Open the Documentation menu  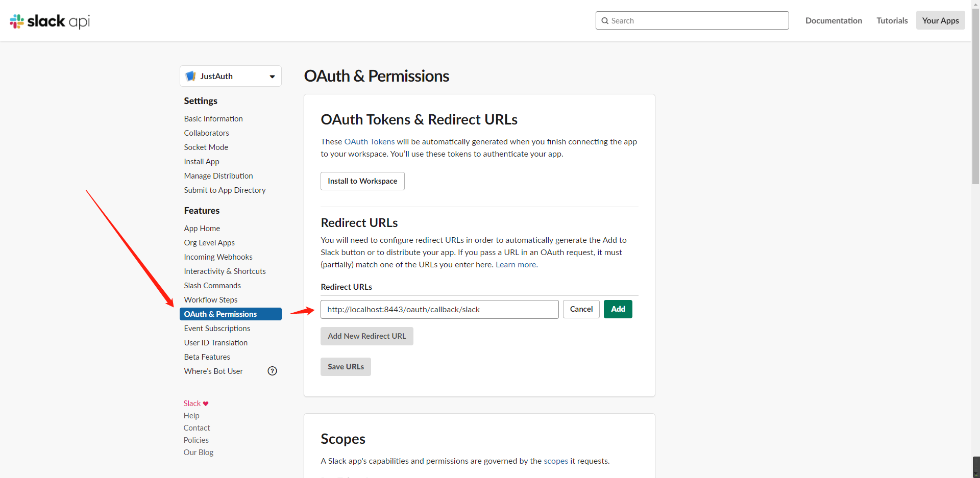(834, 20)
